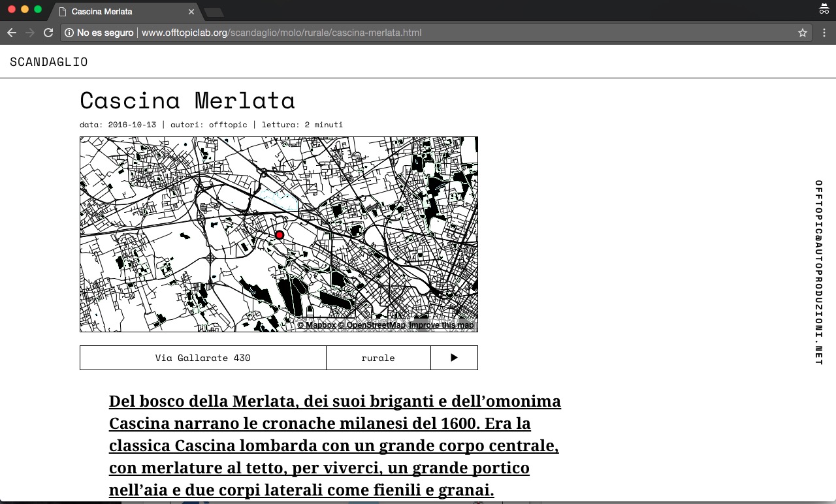Go forward to the next page
The image size is (836, 504).
[30, 33]
